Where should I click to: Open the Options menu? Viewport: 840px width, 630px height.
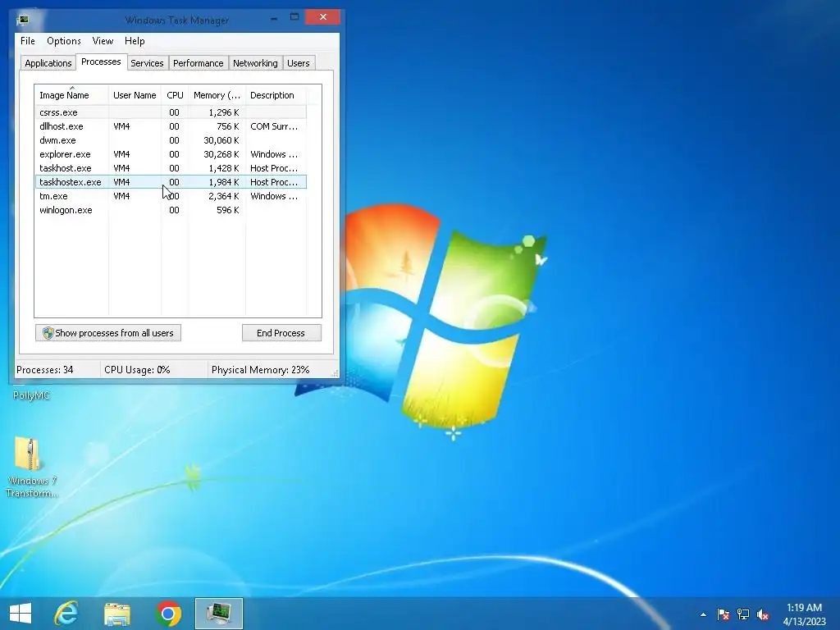(64, 41)
